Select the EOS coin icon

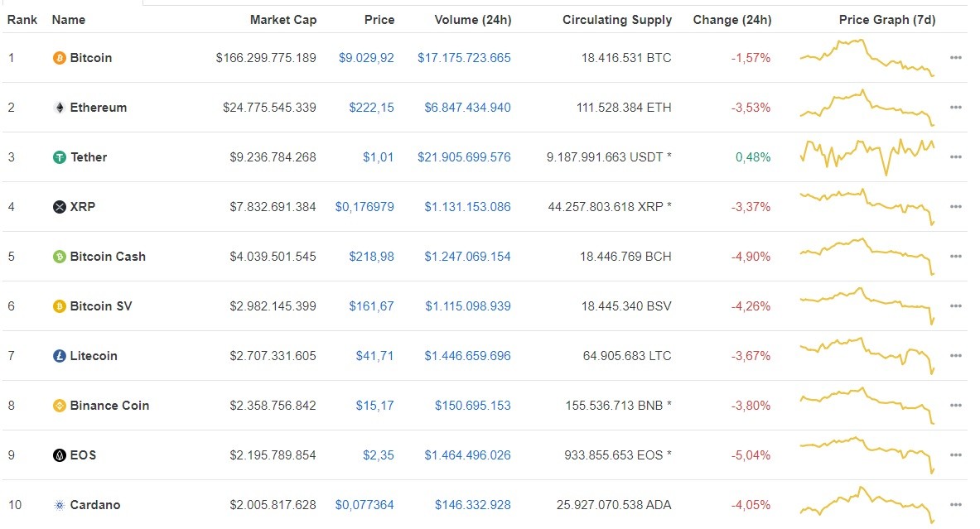click(x=58, y=455)
